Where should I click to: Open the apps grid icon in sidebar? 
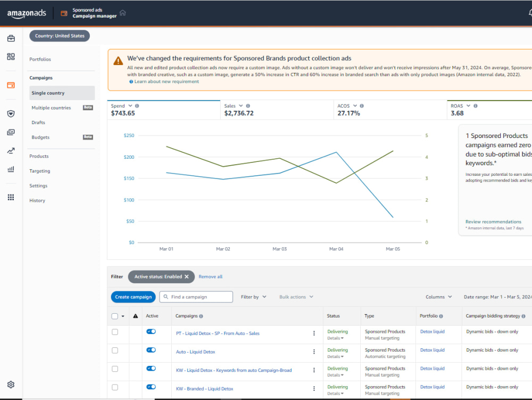pos(11,197)
